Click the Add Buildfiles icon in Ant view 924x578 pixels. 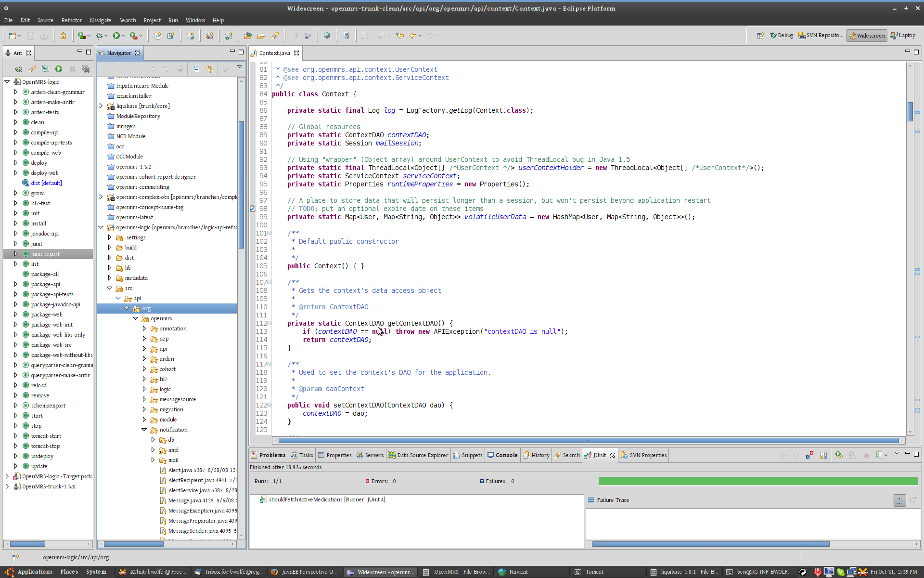coord(18,69)
